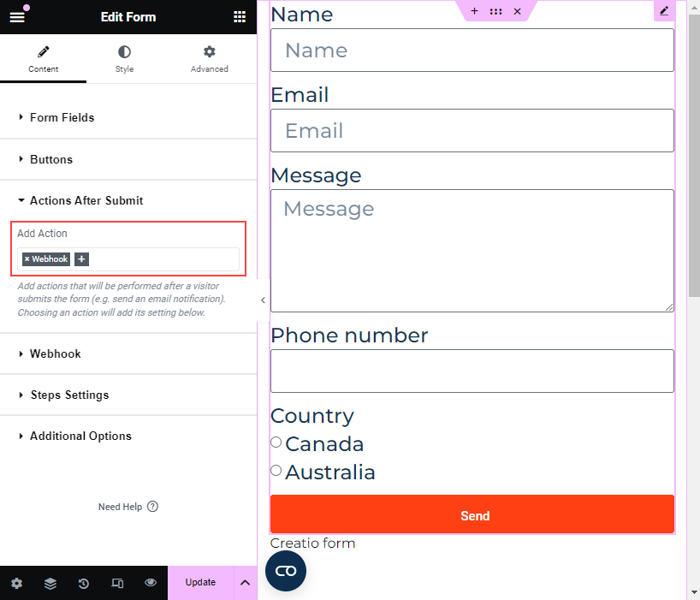Click the Creatio form text
This screenshot has width=700, height=600.
(312, 544)
